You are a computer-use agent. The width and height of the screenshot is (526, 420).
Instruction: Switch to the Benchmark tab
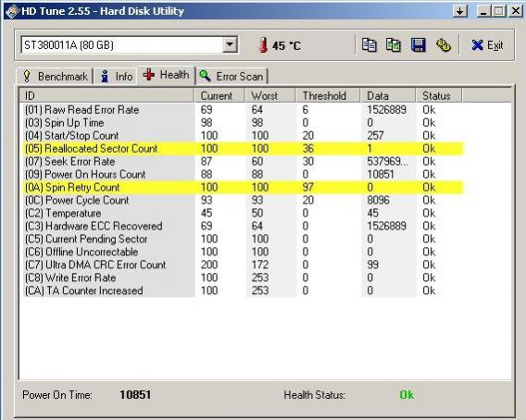[56, 77]
